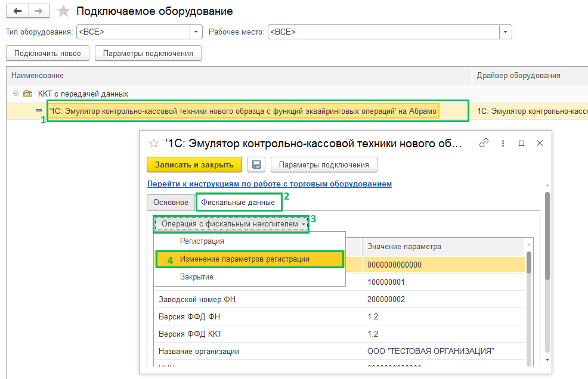This screenshot has width=588, height=379.
Task: Click the ККТ folder icon
Action: [x=27, y=94]
